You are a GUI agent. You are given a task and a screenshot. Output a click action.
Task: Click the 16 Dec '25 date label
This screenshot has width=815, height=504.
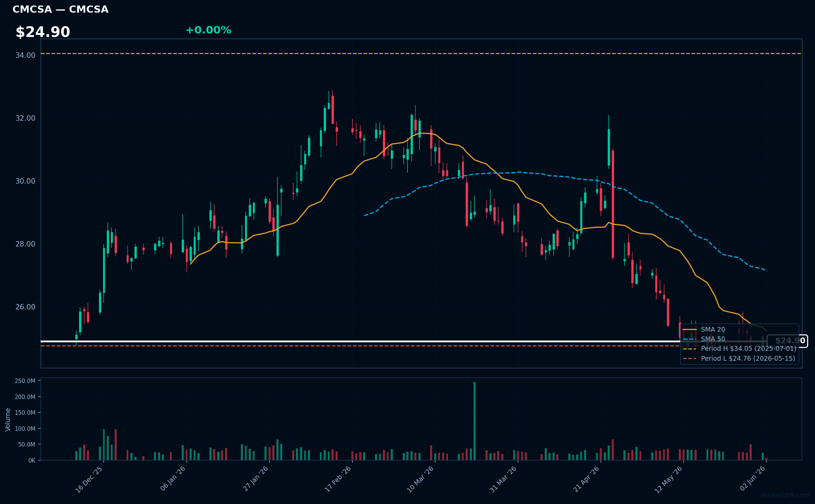[x=89, y=479]
